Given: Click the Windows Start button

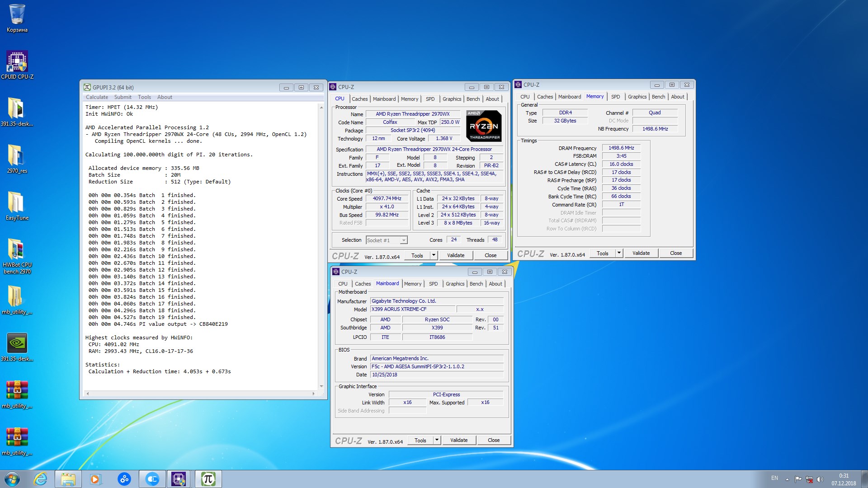Looking at the screenshot, I should tap(12, 479).
